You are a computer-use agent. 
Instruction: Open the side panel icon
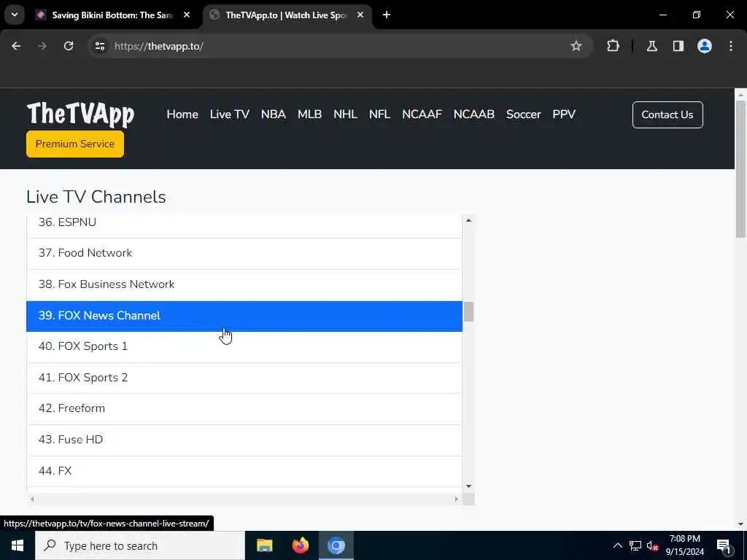(678, 46)
